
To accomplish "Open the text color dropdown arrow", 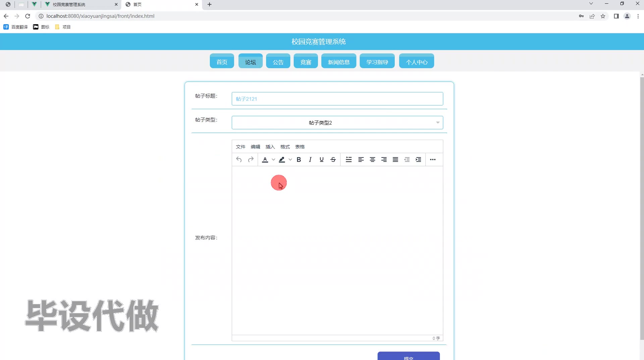I will coord(273,160).
